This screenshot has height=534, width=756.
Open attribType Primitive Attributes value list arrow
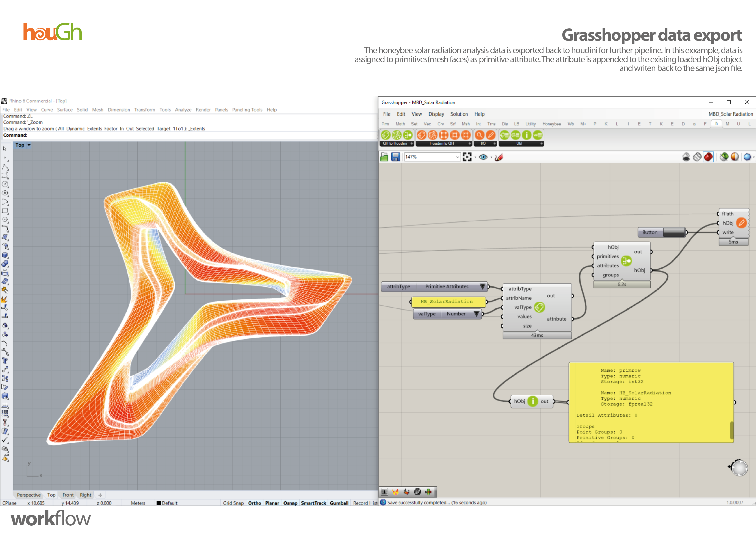482,286
